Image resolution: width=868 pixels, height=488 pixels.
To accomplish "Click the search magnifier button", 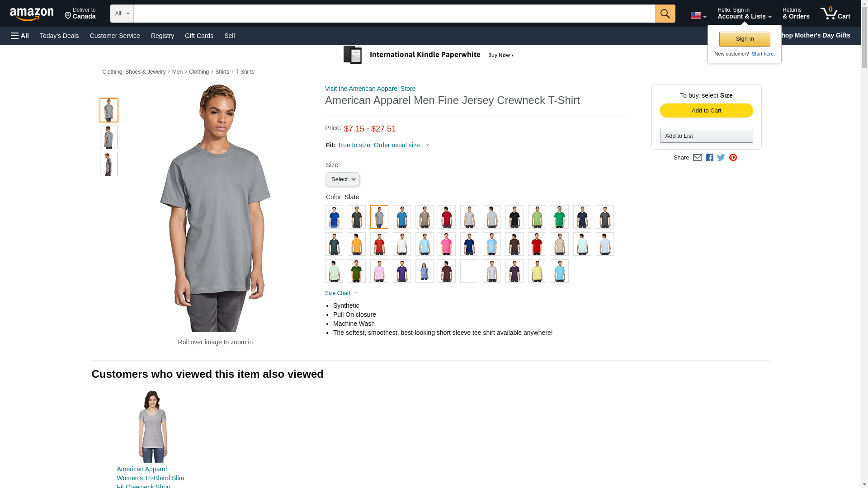I will (665, 14).
